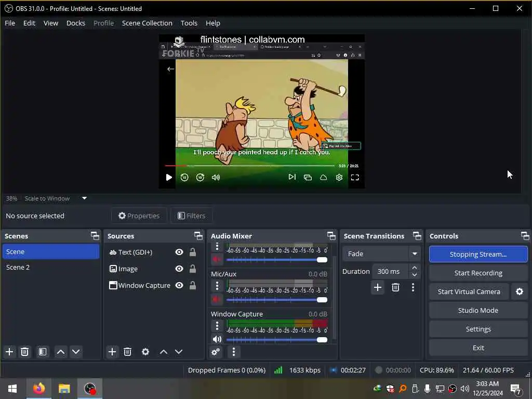Move scene up in Scenes panel
The width and height of the screenshot is (532, 399).
coord(61,352)
